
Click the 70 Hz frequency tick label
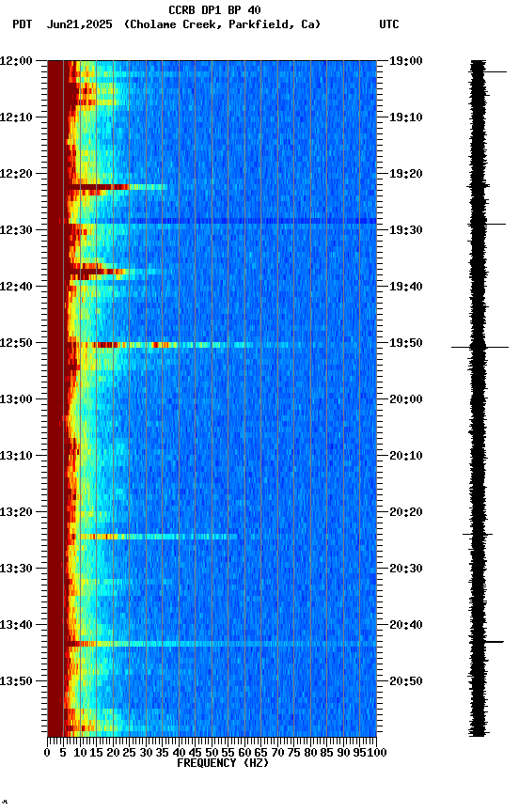coord(277,753)
